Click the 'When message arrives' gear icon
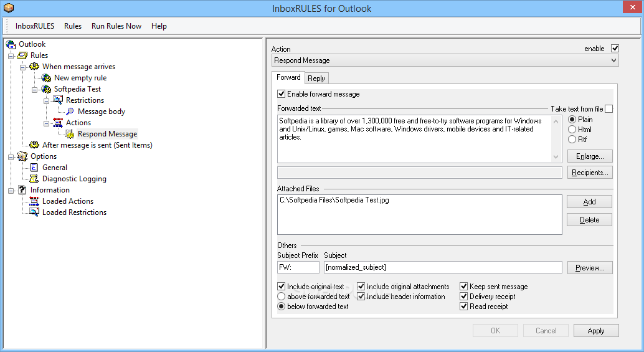 point(34,67)
